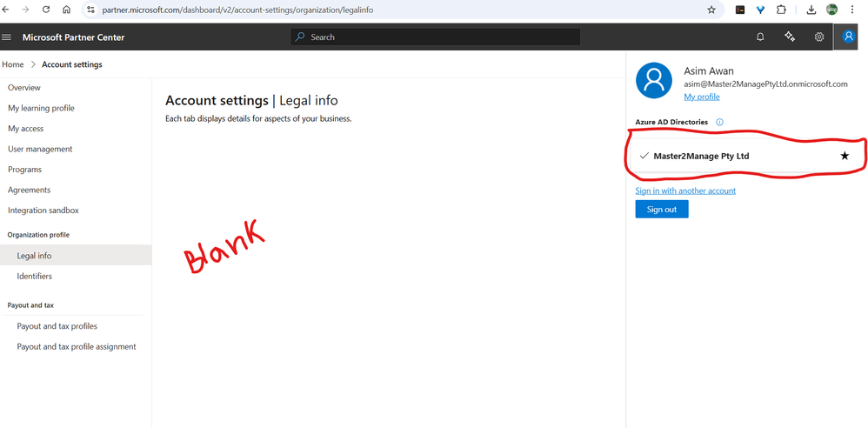Click the browser back arrow
The width and height of the screenshot is (868, 428).
point(5,10)
